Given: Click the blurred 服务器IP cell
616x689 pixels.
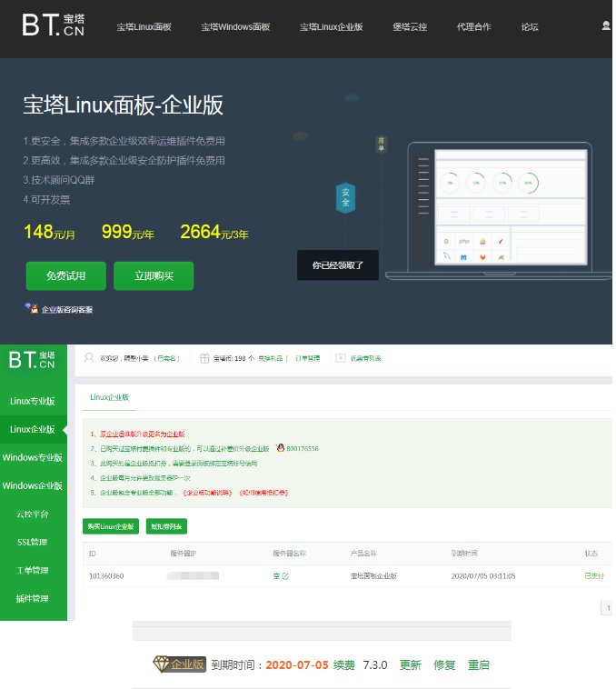Looking at the screenshot, I should click(x=193, y=575).
